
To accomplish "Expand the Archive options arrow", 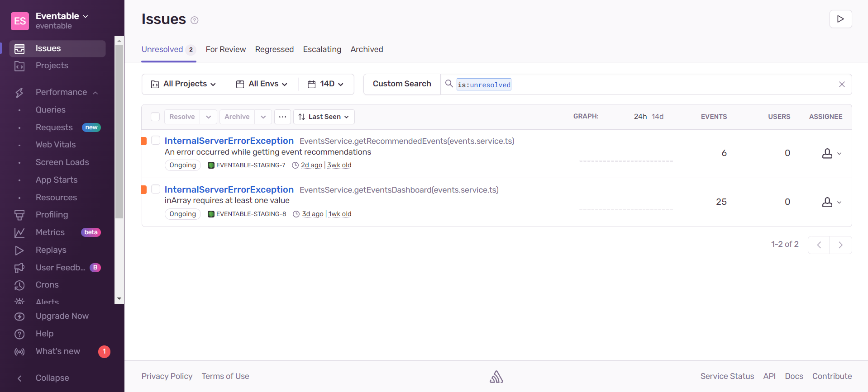I will click(x=263, y=117).
